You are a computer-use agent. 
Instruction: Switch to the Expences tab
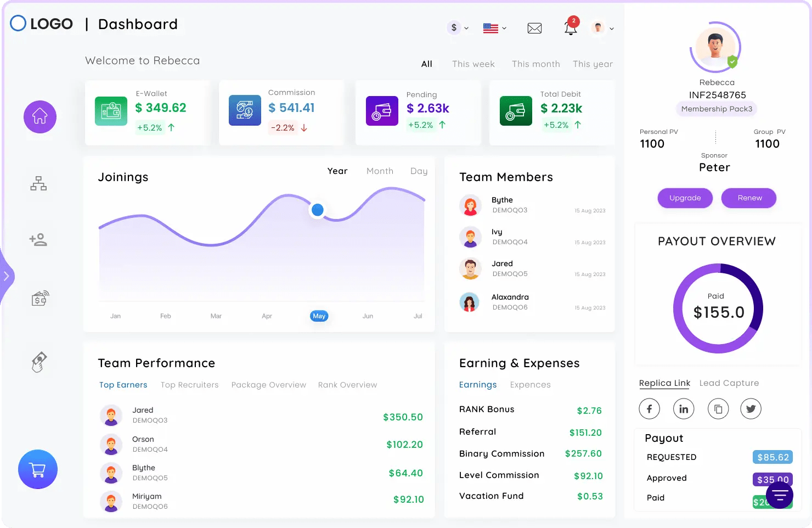click(x=530, y=385)
